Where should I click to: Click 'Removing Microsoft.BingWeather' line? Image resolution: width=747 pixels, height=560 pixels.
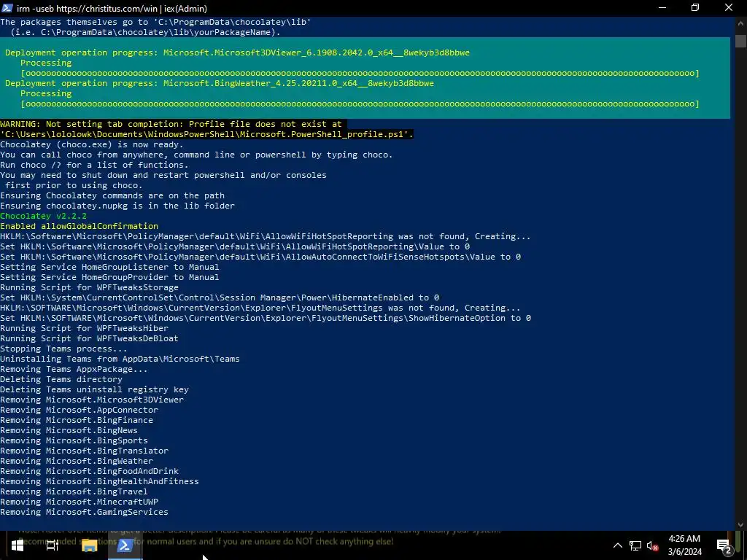click(77, 461)
